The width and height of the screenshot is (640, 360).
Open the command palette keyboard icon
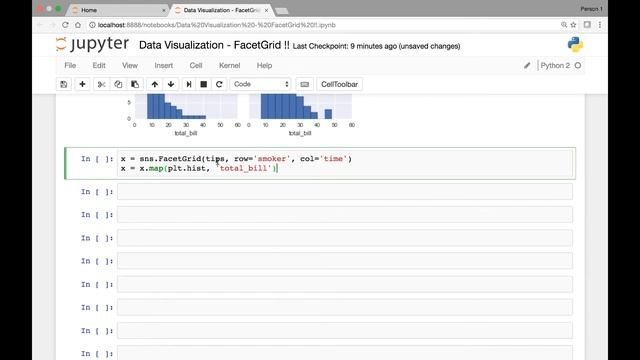pos(304,84)
